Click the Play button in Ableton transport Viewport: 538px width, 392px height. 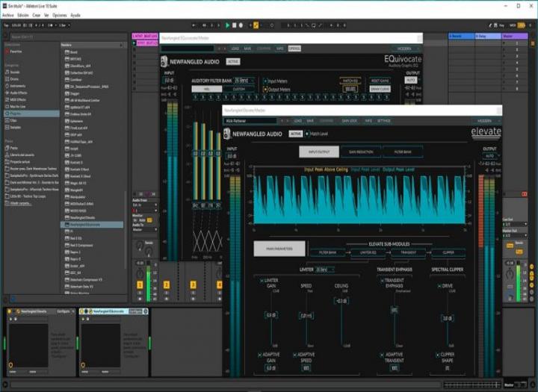[227, 25]
